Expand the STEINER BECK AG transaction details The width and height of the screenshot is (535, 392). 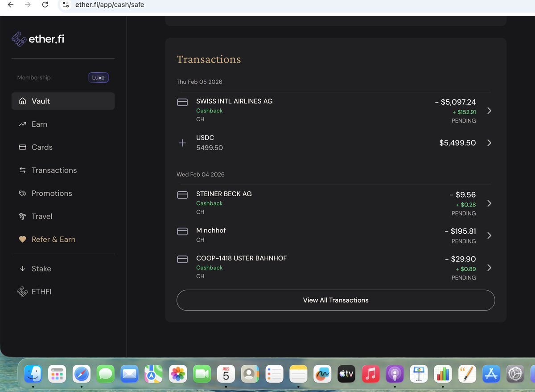click(x=490, y=203)
